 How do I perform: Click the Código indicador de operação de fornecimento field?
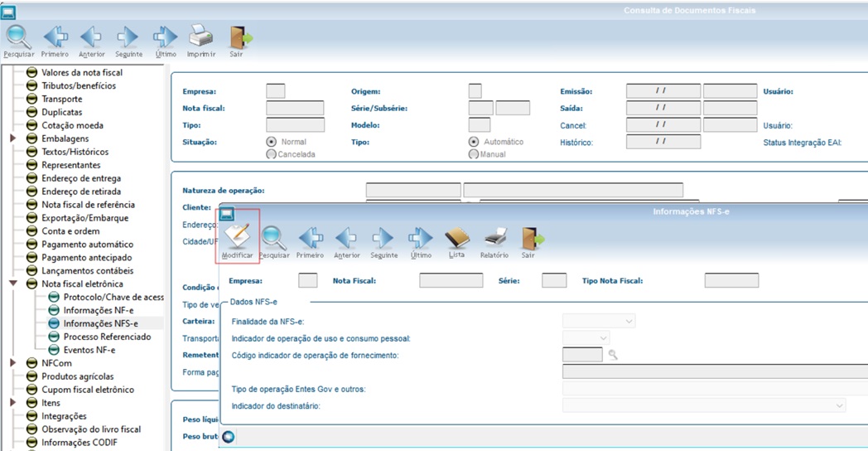582,355
